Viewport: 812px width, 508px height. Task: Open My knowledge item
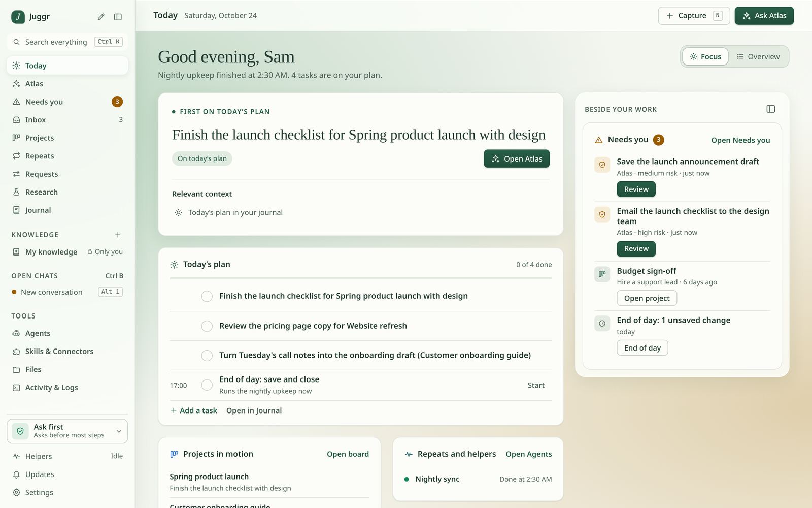tap(67, 252)
